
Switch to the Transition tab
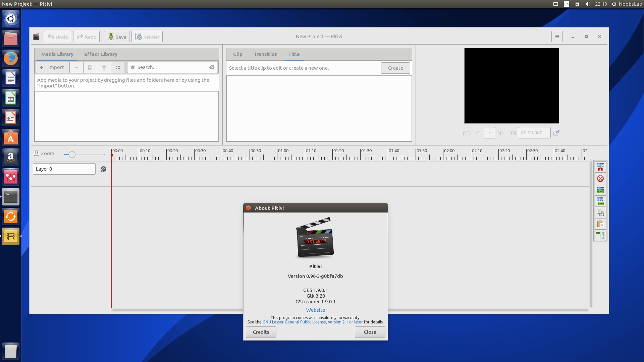pyautogui.click(x=265, y=54)
